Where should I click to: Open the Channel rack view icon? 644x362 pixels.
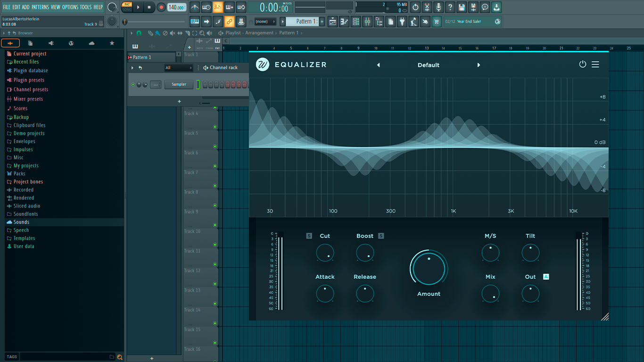(356, 21)
